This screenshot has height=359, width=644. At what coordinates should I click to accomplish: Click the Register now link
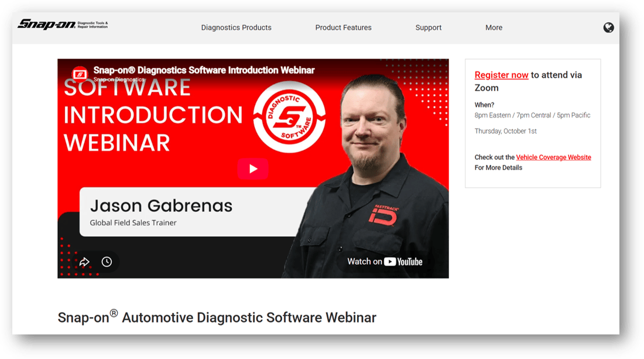pos(502,75)
